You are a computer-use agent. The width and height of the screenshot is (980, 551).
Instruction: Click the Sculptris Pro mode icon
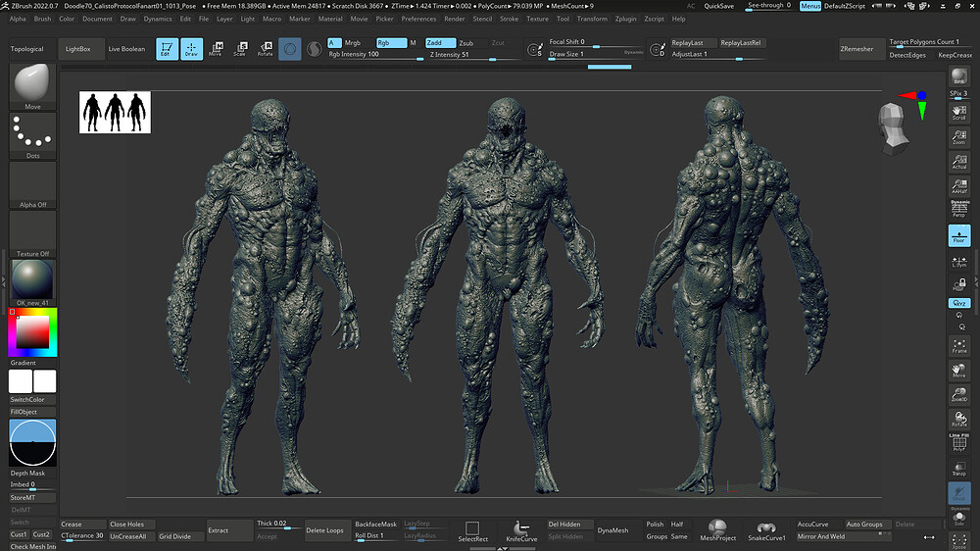tap(315, 49)
